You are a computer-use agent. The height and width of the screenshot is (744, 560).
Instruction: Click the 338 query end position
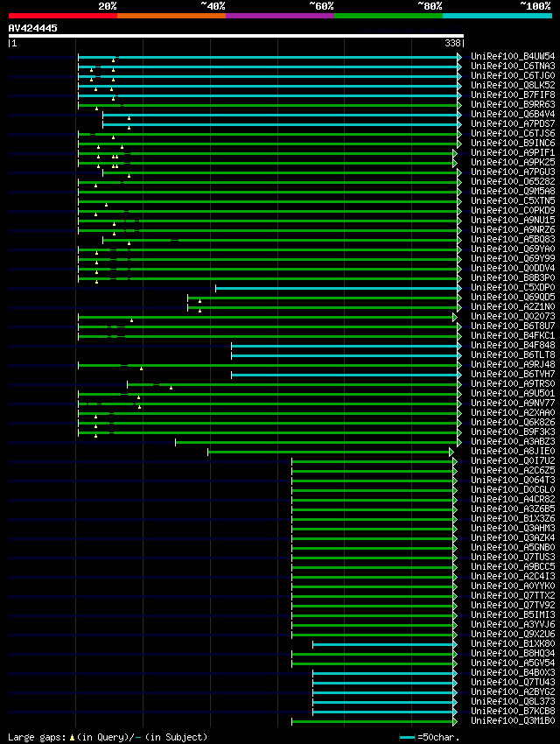(452, 43)
